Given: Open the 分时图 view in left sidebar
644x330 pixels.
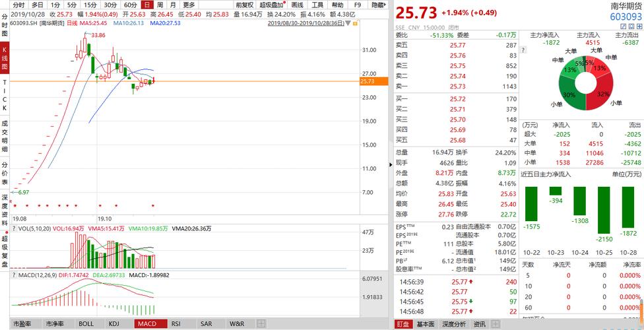Looking at the screenshot, I should coord(5,26).
